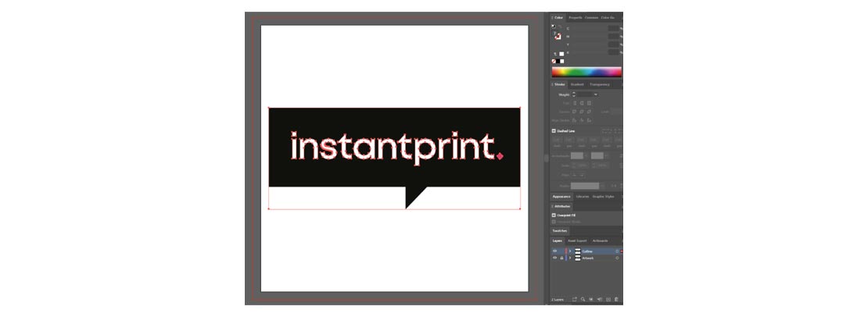This screenshot has height=317, width=868.
Task: Click the Create New Layer icon
Action: click(609, 299)
